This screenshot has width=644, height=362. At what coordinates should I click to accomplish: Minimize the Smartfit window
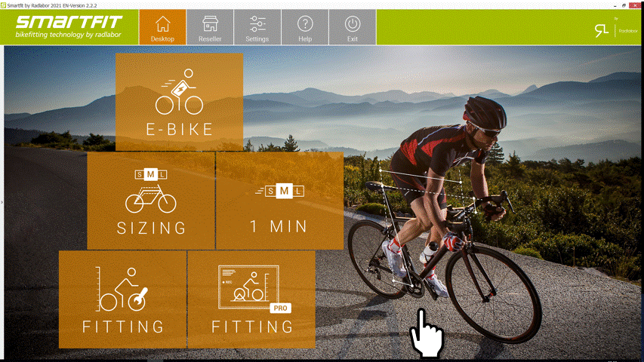(615, 5)
